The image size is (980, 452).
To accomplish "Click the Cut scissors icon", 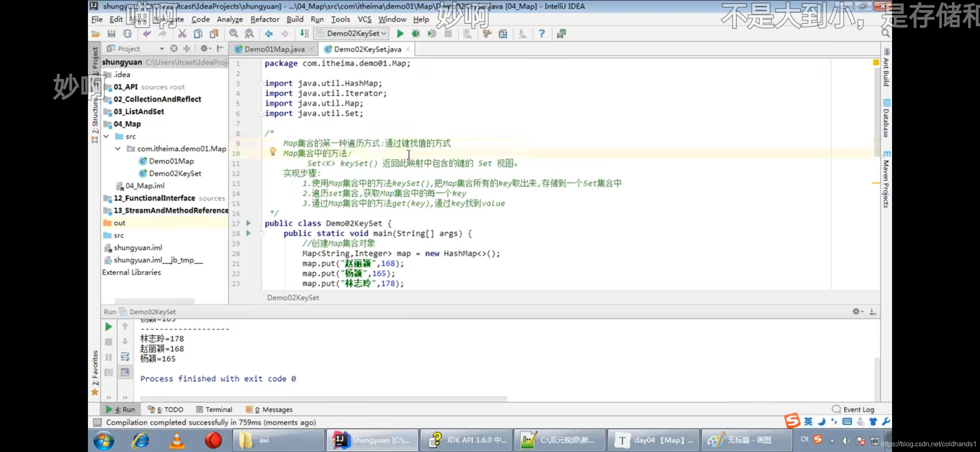I will pos(182,34).
